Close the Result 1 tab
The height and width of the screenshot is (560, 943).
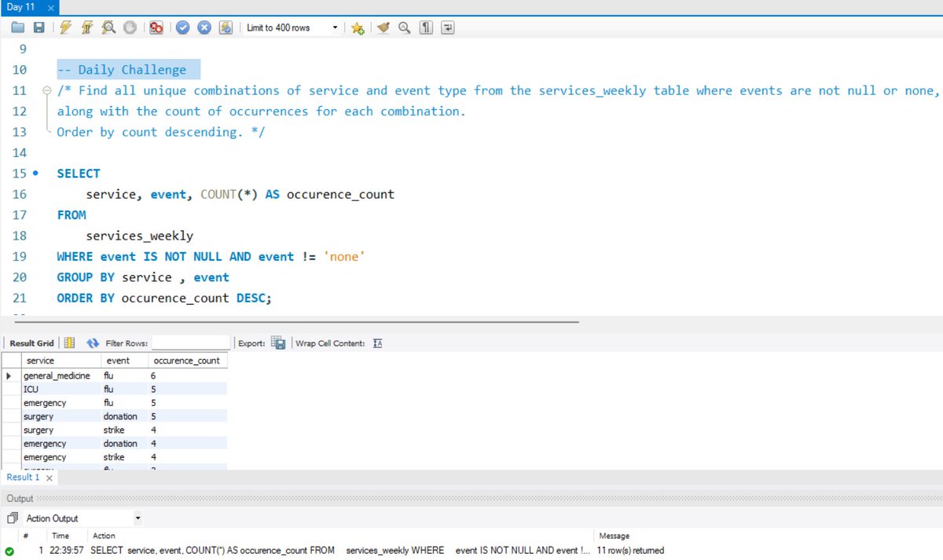pos(49,478)
